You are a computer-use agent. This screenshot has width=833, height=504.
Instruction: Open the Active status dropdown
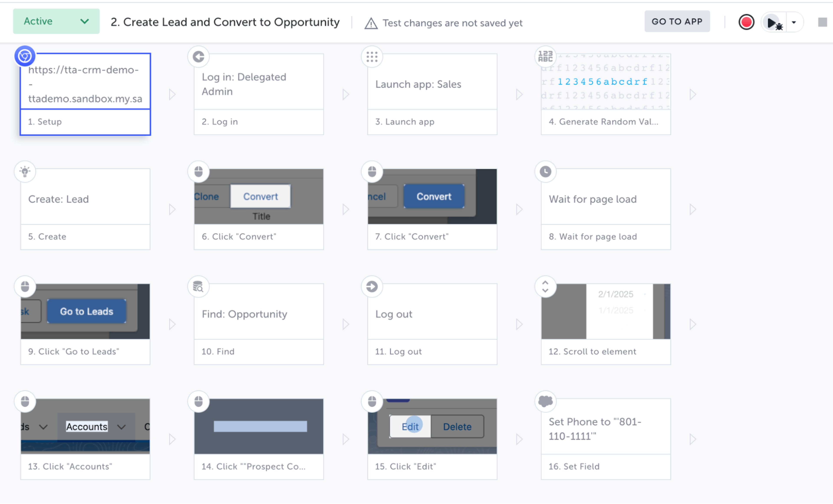[56, 21]
